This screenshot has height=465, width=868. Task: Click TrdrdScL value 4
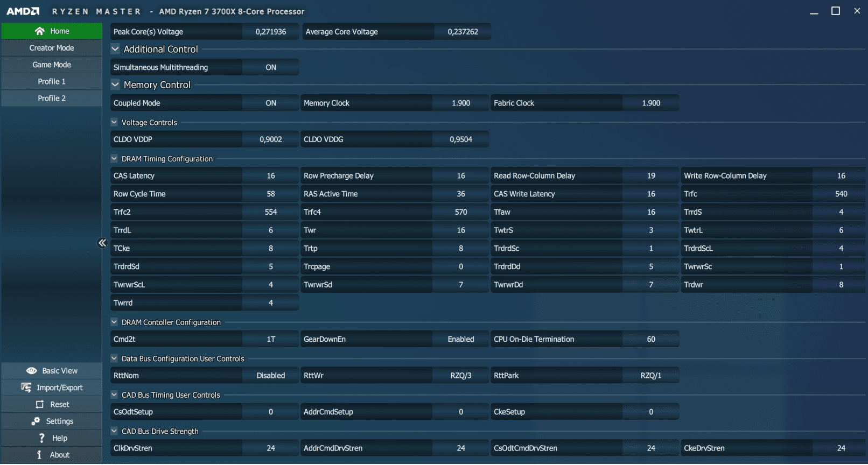coord(841,248)
